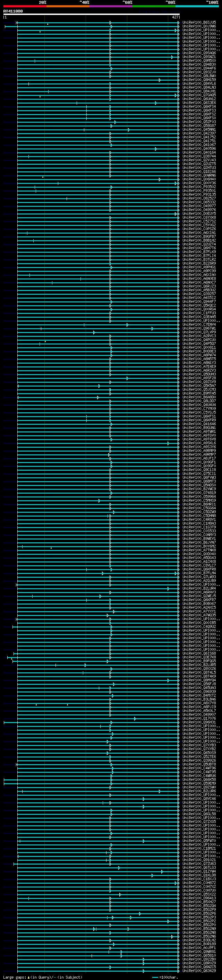222x980 pixels.
Task: Select the UniRef100_B2Z6R9 label
Action: point(199,263)
